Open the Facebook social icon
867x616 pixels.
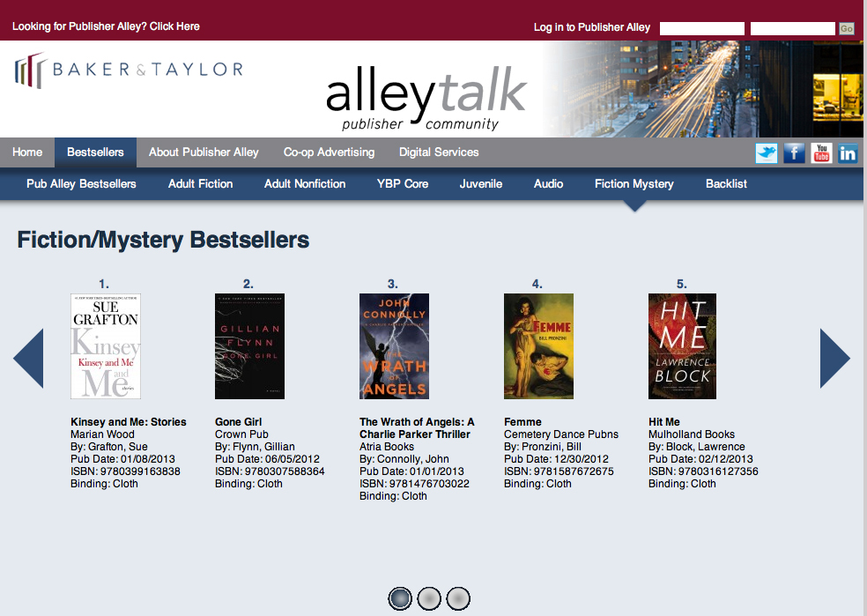click(794, 152)
